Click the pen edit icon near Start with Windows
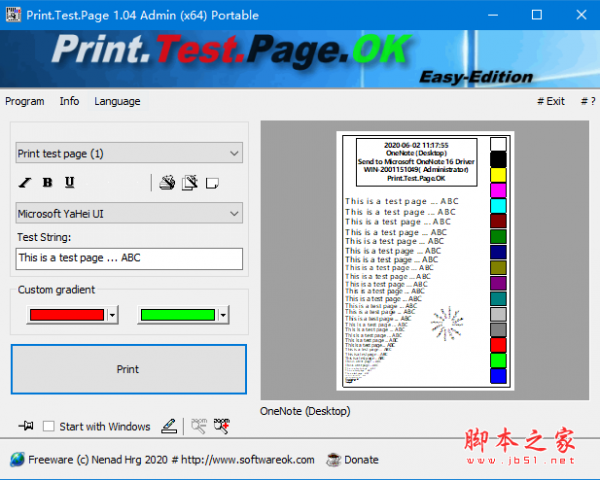Screen dimensions: 600x480 (x=169, y=426)
